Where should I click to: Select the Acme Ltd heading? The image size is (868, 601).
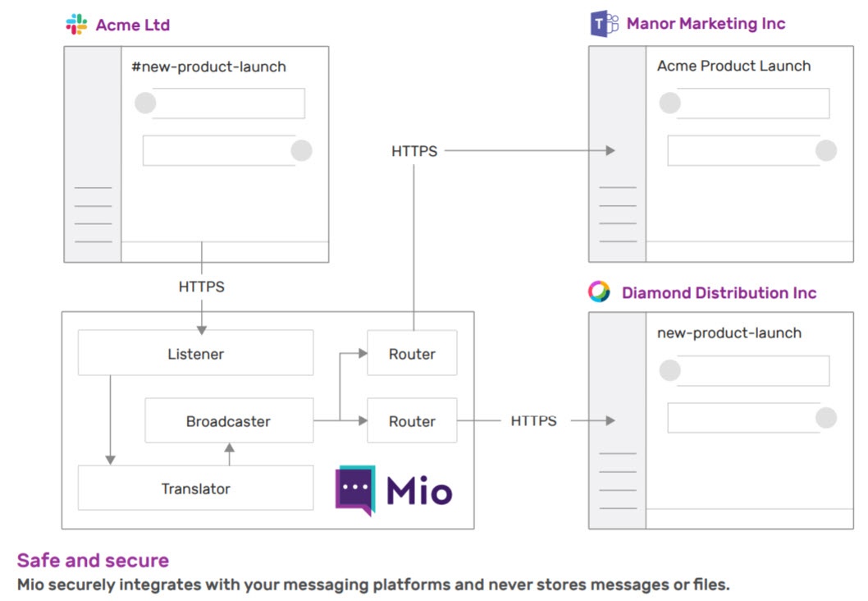coord(133,25)
